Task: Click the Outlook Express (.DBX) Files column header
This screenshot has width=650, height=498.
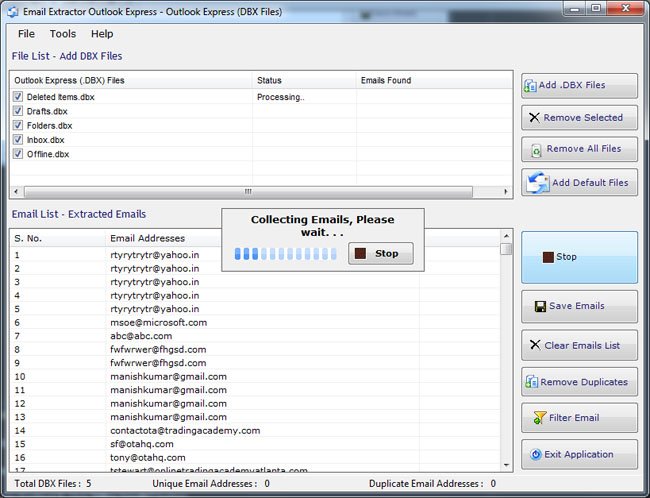Action: [131, 80]
